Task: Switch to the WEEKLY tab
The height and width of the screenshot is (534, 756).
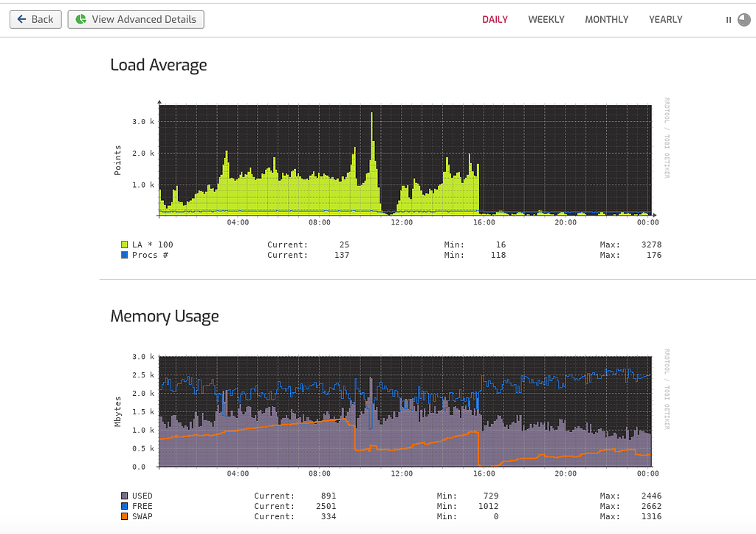Action: (546, 19)
